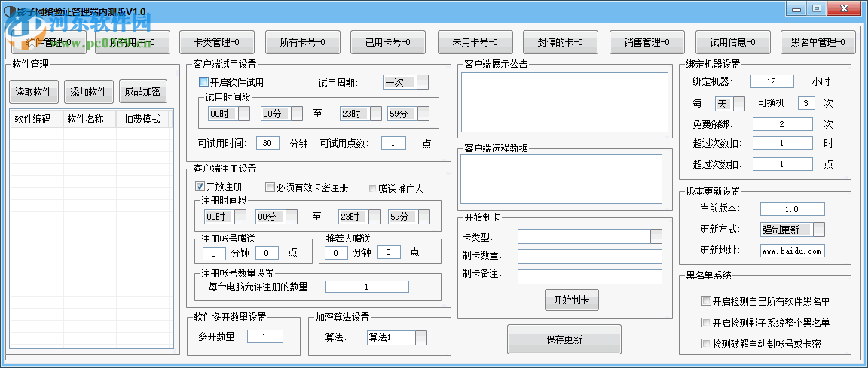Viewport: 868px width, 368px height.
Task: Click the 绑定机器 hours field
Action: tap(772, 81)
